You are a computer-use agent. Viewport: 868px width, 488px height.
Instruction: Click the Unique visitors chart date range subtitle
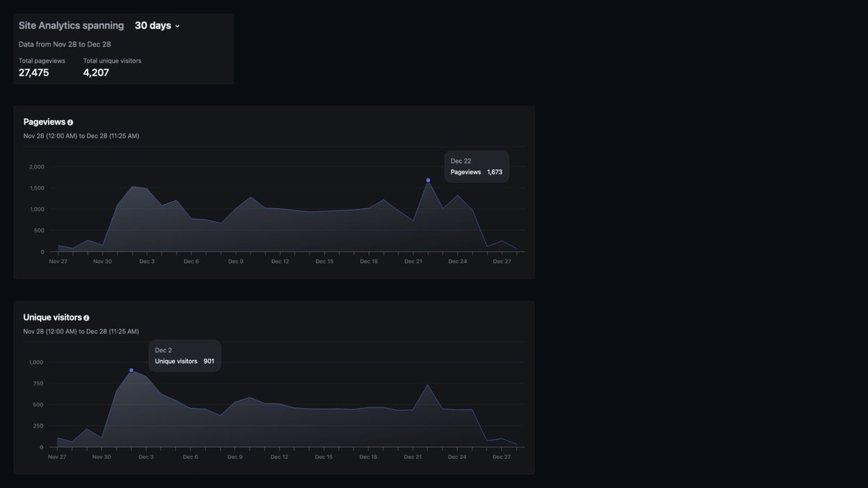coord(81,331)
